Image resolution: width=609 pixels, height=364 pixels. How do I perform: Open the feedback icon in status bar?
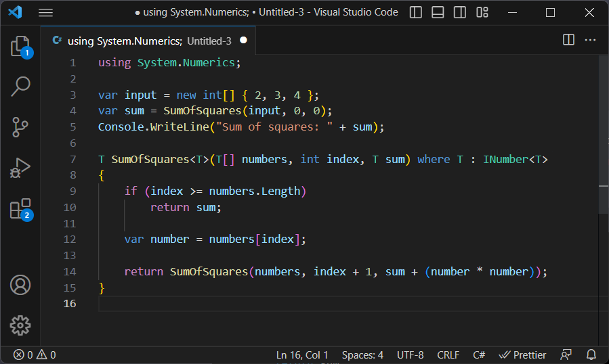[566, 355]
